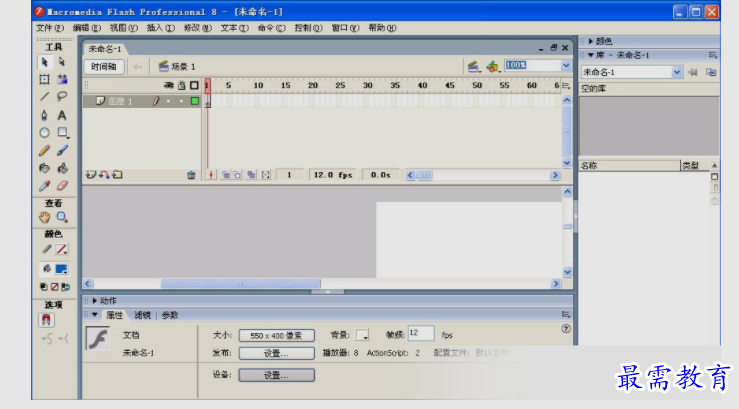Toggle edit multiple frames
Image resolution: width=739 pixels, height=409 pixels.
click(251, 175)
